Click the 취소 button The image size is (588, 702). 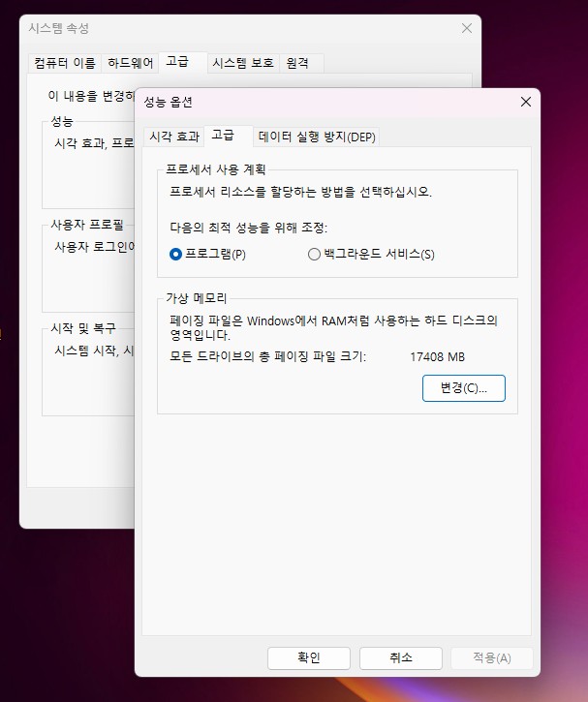click(401, 657)
